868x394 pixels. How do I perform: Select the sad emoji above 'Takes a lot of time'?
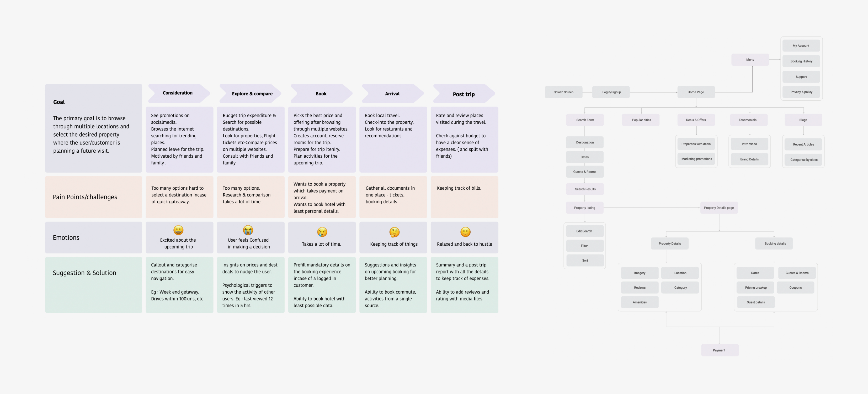coord(322,232)
